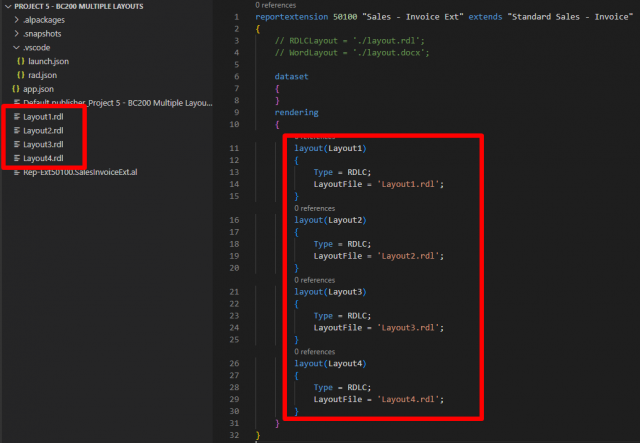Expand the .alpackages folder

pyautogui.click(x=16, y=19)
